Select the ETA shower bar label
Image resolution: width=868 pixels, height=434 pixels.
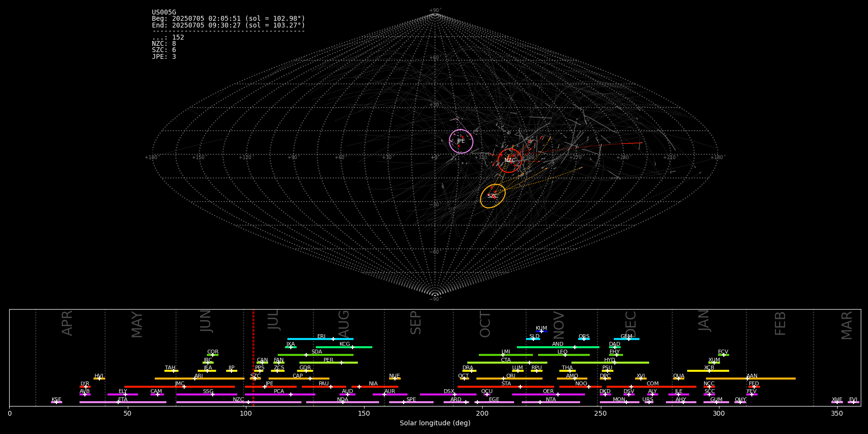pos(123,400)
